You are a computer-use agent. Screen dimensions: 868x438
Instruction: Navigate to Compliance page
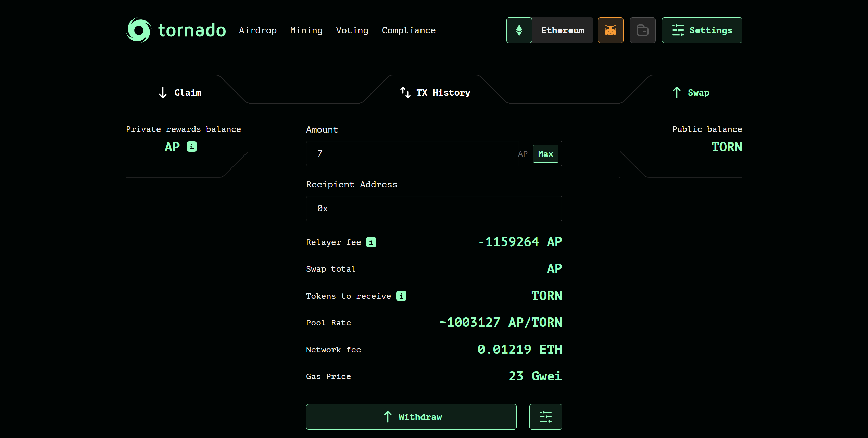[408, 30]
